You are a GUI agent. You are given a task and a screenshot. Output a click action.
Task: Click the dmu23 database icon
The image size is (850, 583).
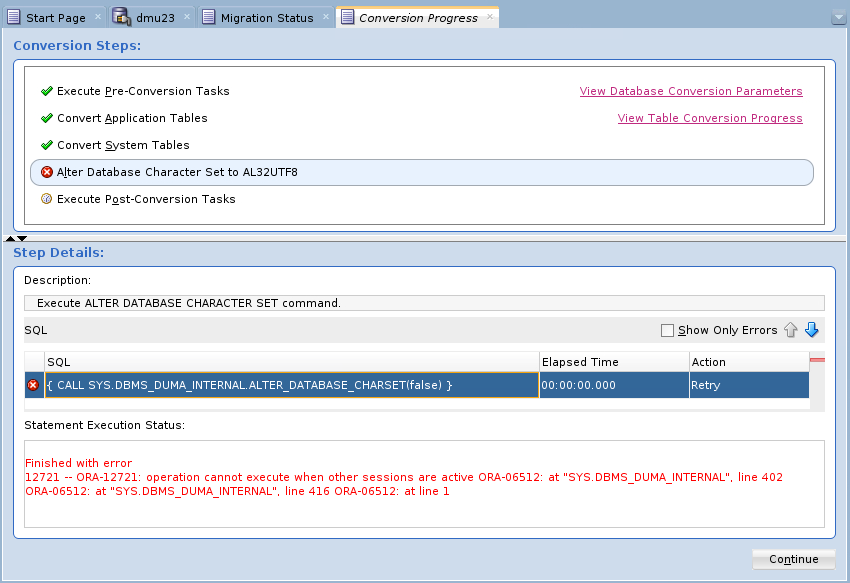[121, 17]
